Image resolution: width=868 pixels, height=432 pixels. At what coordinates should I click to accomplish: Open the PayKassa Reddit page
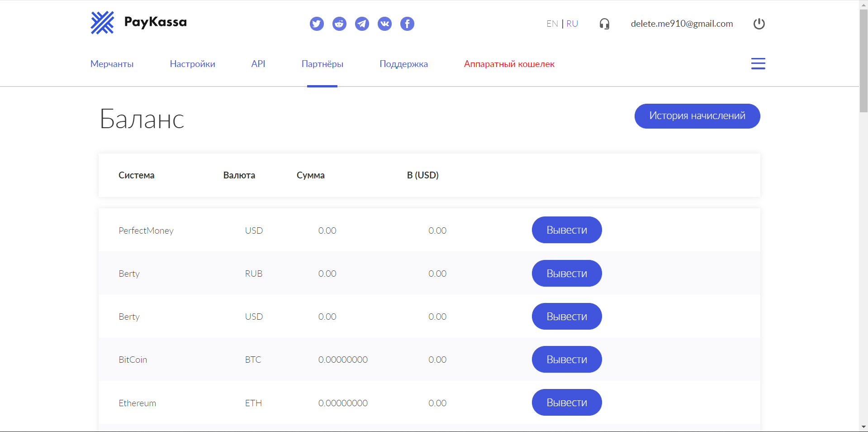coord(339,24)
